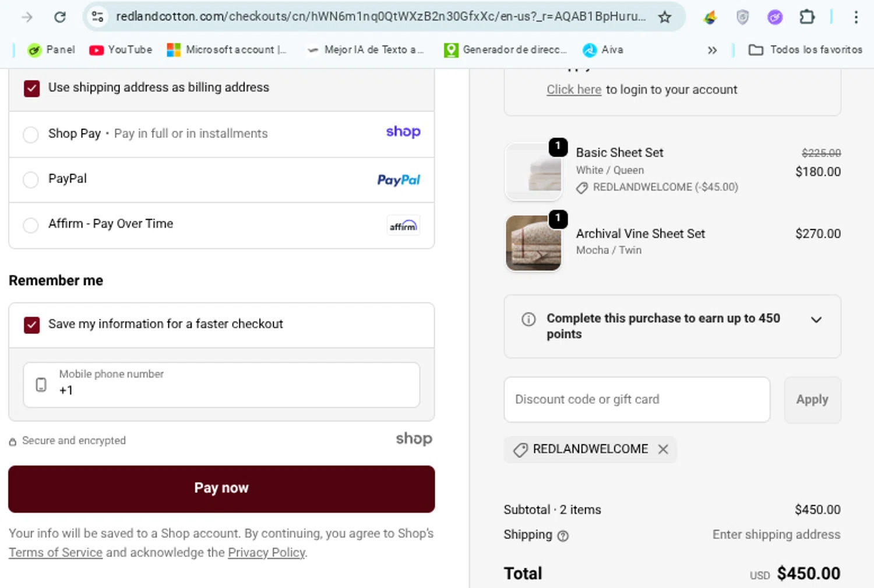Open the purple circular extension icon
The width and height of the screenshot is (874, 588).
tap(775, 17)
